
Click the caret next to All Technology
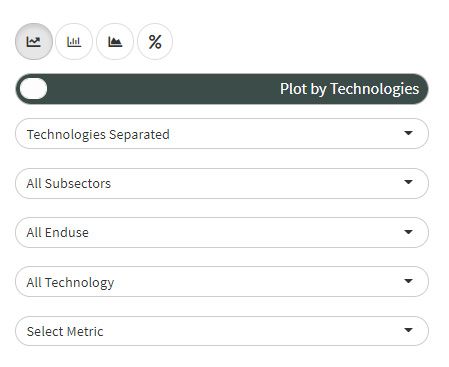(408, 281)
